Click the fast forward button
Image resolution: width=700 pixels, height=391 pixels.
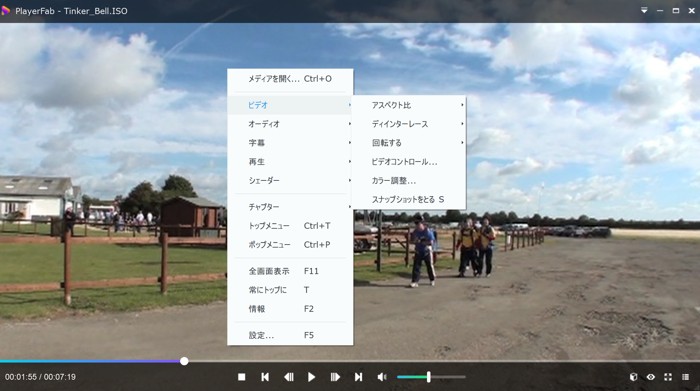[335, 377]
